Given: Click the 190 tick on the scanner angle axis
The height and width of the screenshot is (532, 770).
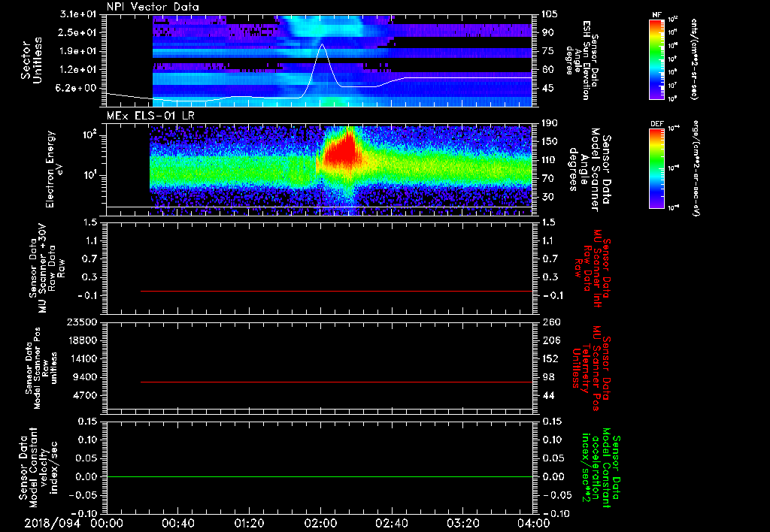Looking at the screenshot, I should point(550,123).
